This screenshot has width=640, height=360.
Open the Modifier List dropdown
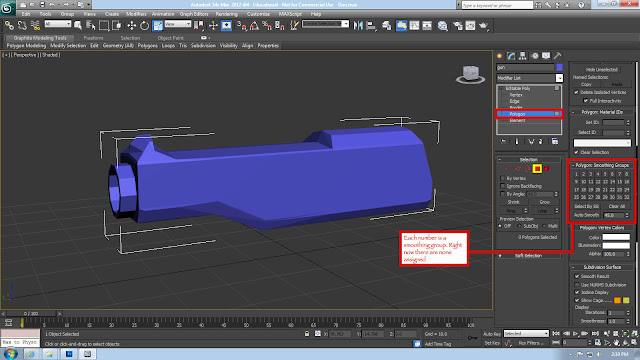529,78
